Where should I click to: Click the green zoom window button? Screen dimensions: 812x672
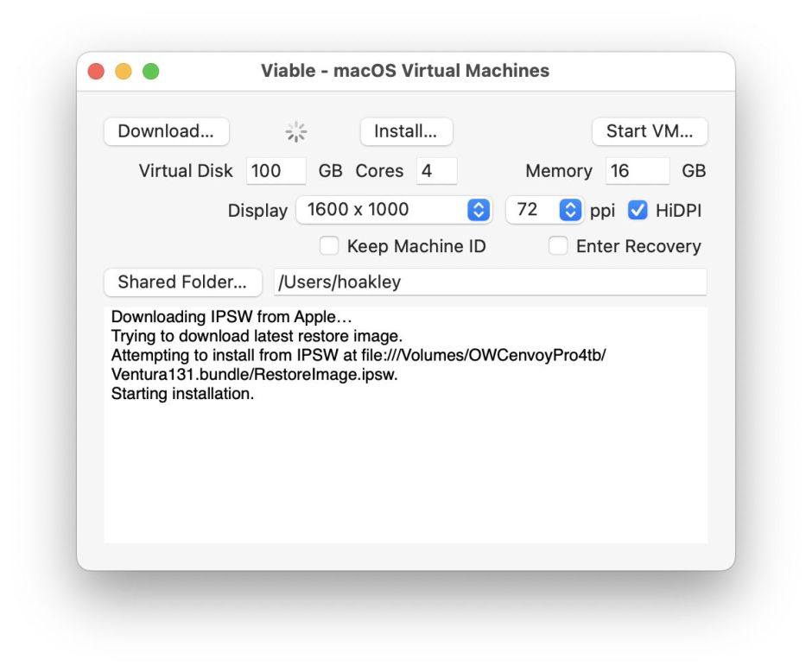150,71
